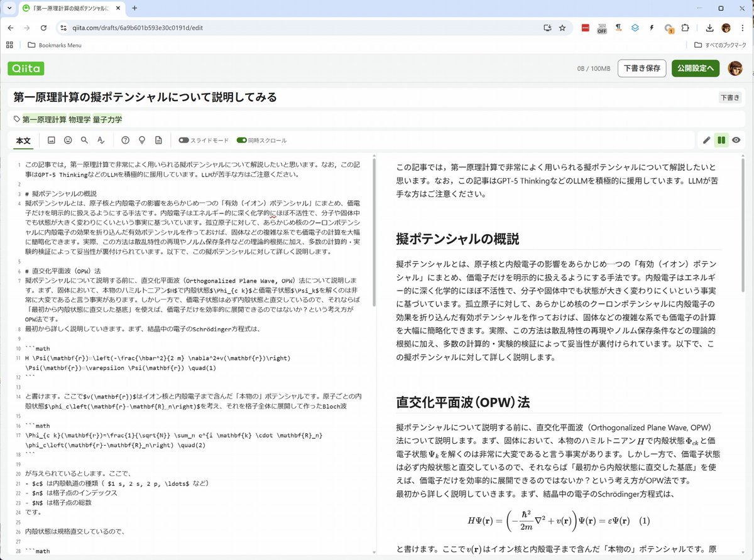Click the install app icon in the address bar

tap(547, 28)
